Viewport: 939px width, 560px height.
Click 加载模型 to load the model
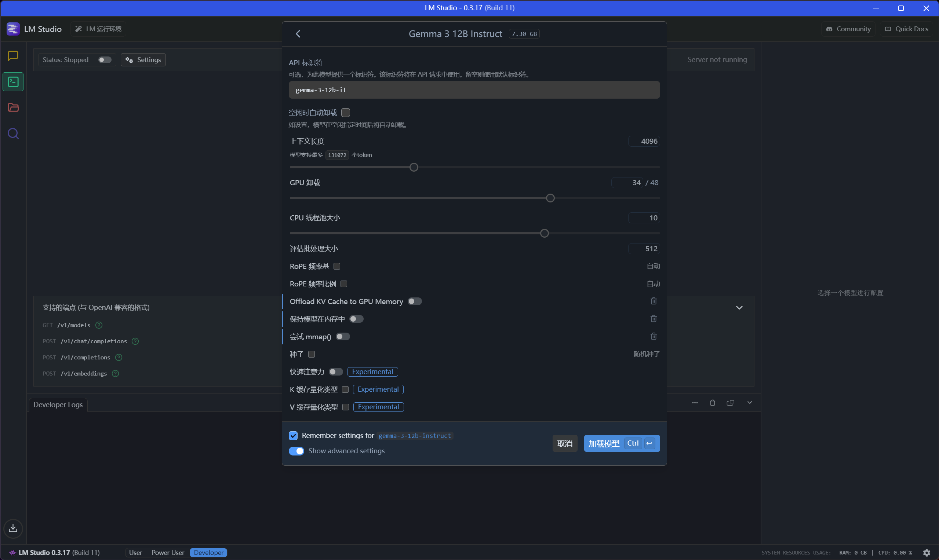622,444
